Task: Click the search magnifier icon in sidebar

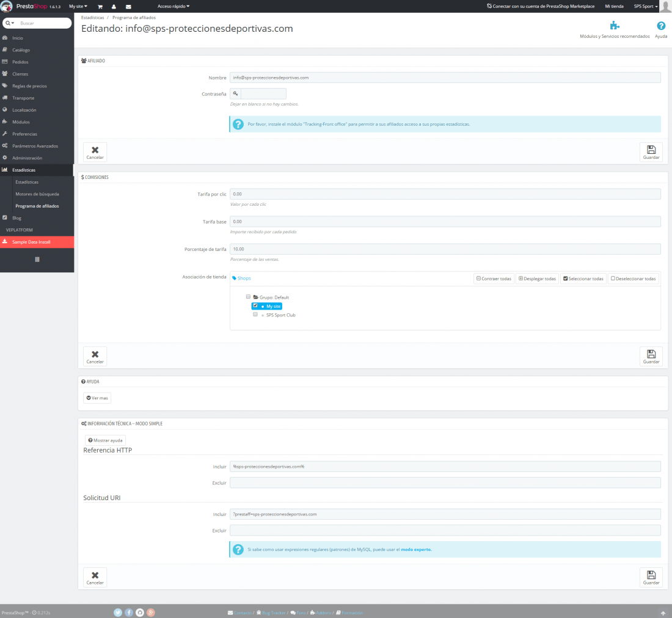Action: [8, 23]
